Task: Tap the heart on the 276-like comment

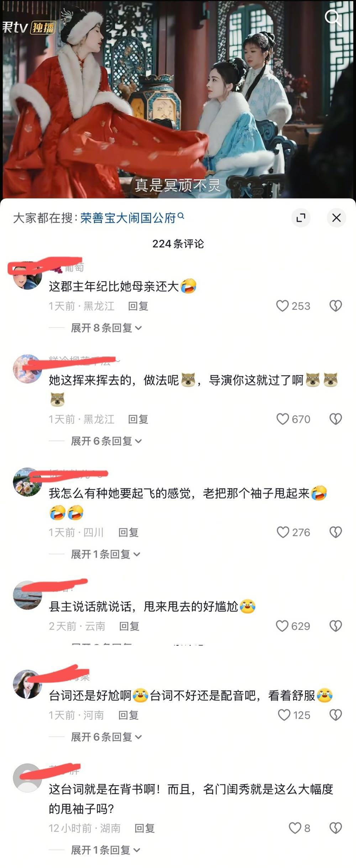Action: pos(283,532)
